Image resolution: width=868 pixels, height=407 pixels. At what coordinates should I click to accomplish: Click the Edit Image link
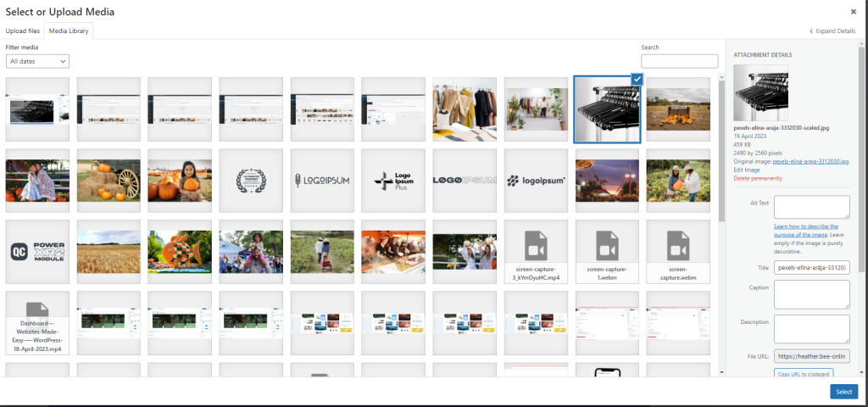click(746, 170)
